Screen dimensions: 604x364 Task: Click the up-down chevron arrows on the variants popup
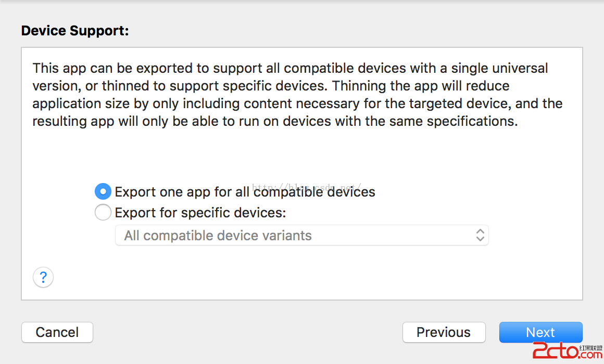coord(480,236)
